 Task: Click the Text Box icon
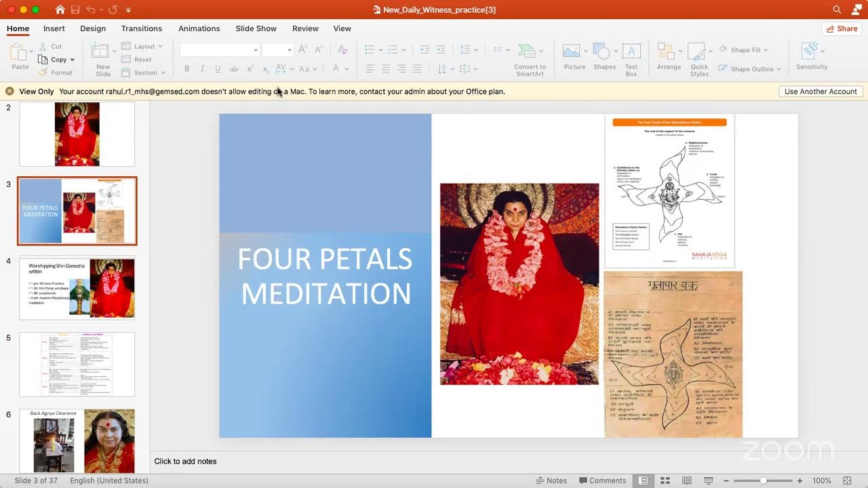[x=631, y=52]
